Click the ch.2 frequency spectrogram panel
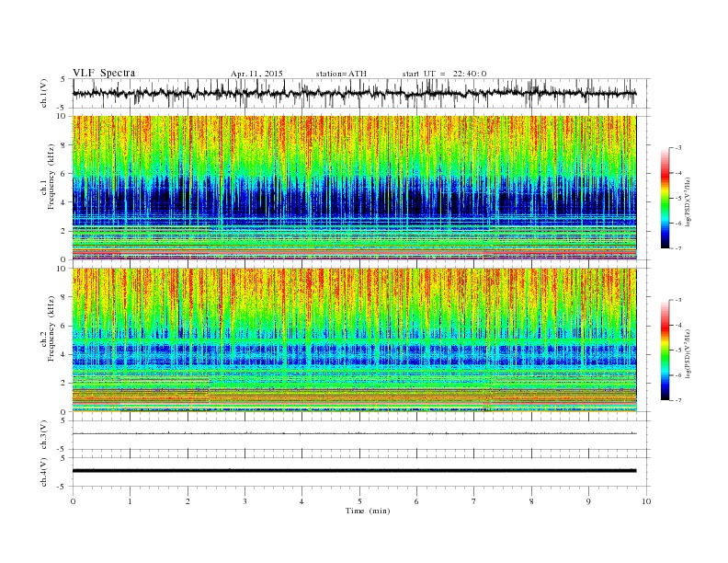The height and width of the screenshot is (563, 728). pos(354,340)
